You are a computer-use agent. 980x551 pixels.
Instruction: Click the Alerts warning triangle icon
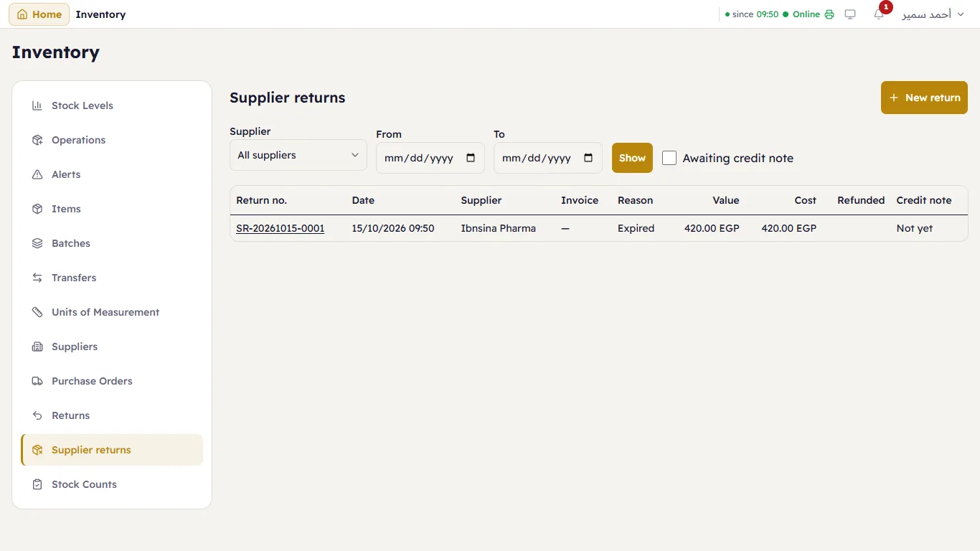(37, 174)
